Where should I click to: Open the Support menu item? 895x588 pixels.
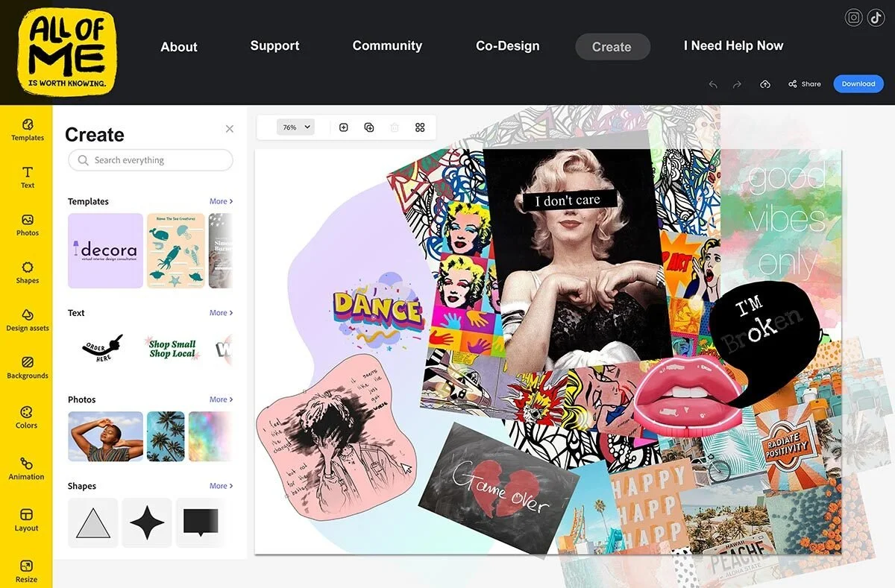pyautogui.click(x=274, y=46)
